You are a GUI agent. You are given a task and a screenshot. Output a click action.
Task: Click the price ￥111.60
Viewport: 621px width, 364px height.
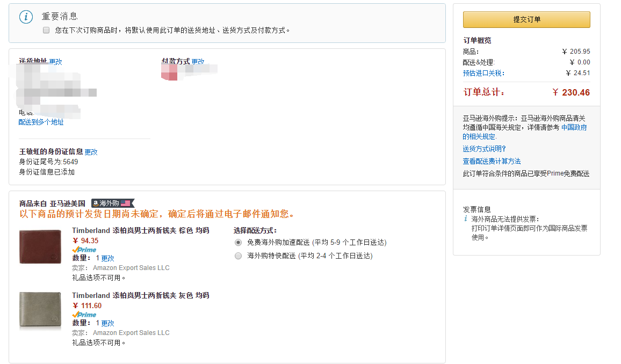(87, 305)
